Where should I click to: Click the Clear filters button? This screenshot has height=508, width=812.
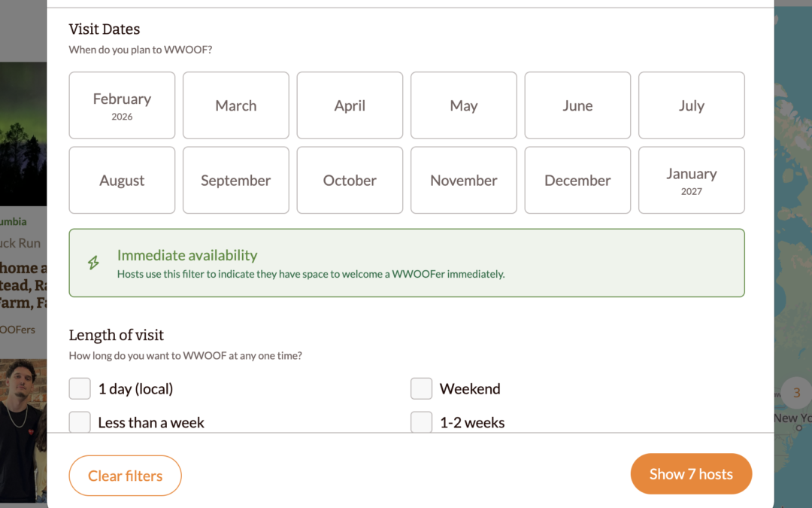tap(125, 475)
